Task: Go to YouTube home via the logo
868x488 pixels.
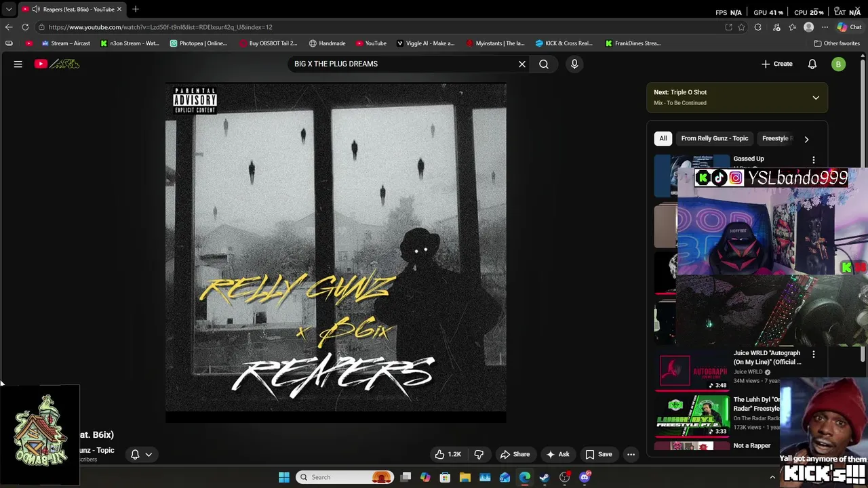Action: tap(58, 64)
